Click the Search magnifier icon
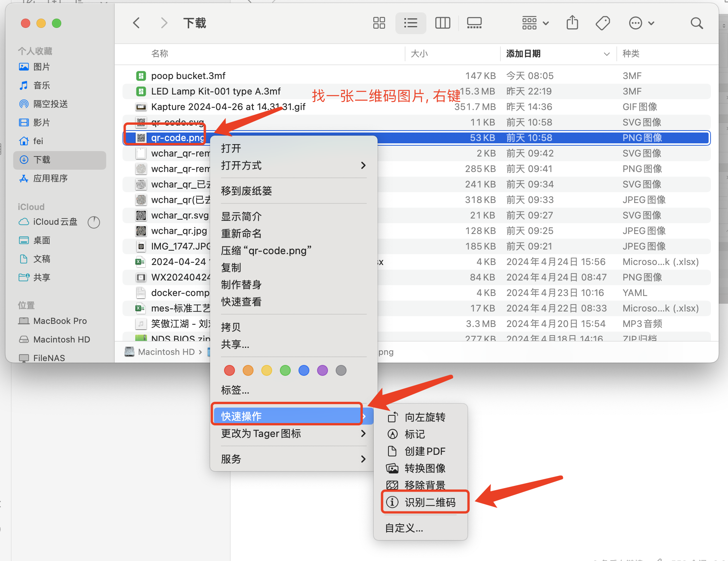Screen dimensions: 728x561 (697, 23)
